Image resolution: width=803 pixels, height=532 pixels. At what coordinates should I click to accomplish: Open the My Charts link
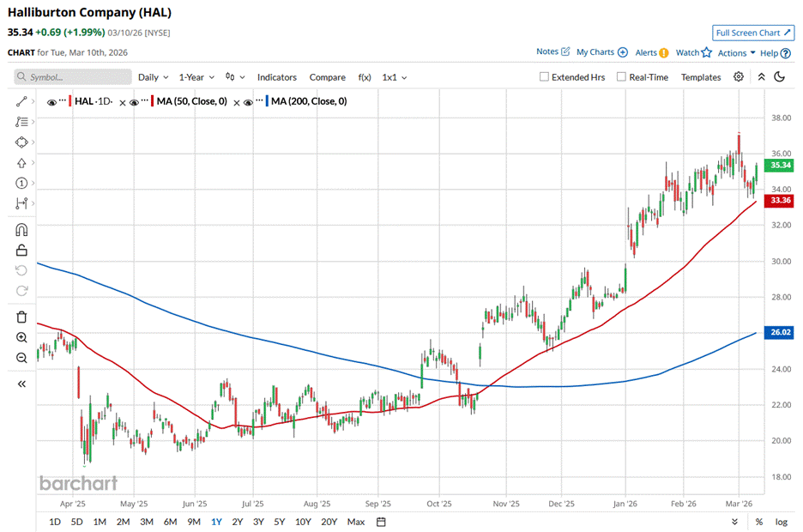(x=601, y=52)
